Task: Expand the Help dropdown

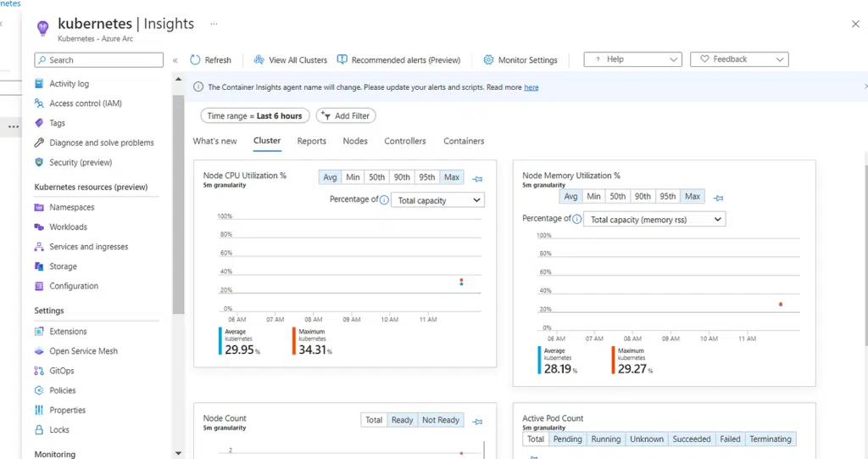Action: [x=632, y=59]
